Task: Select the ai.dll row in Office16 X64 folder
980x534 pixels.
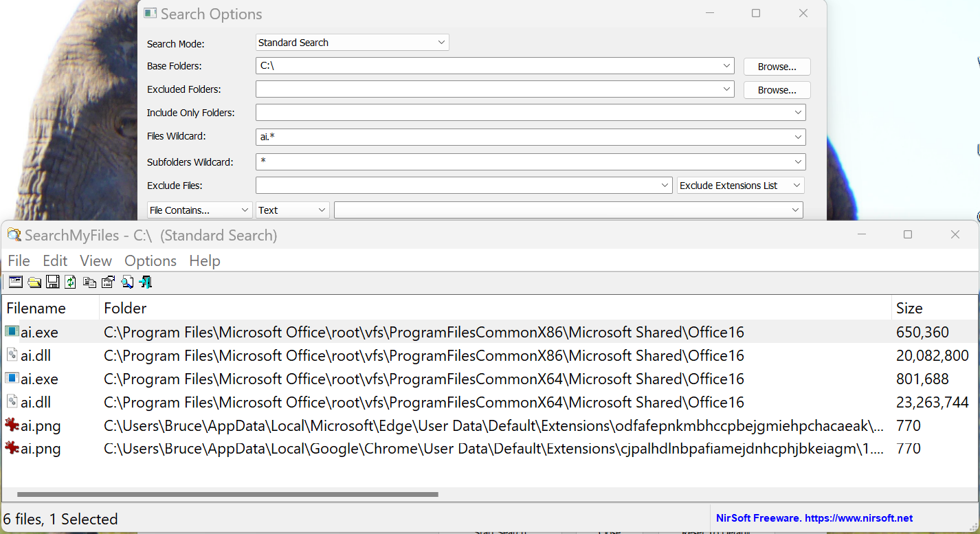Action: [275, 402]
